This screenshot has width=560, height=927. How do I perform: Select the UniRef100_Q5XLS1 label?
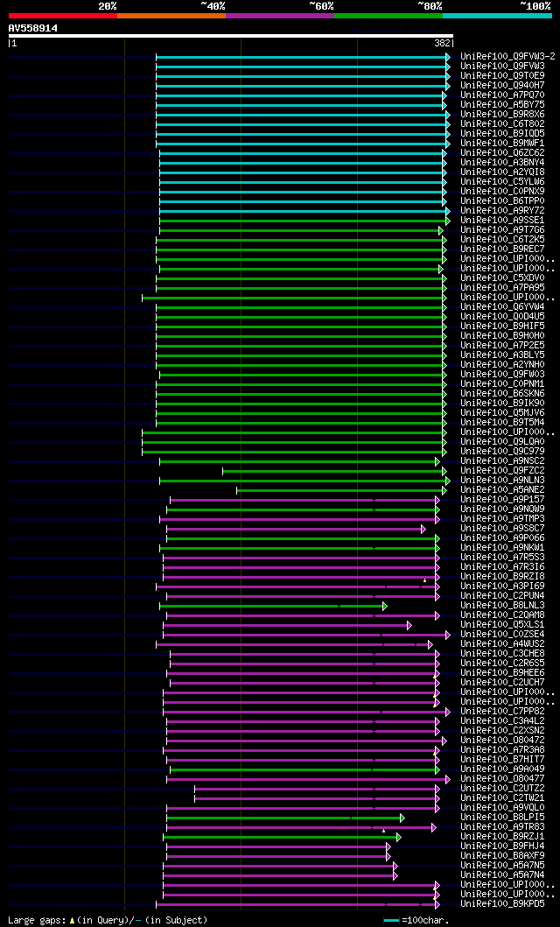coord(503,626)
